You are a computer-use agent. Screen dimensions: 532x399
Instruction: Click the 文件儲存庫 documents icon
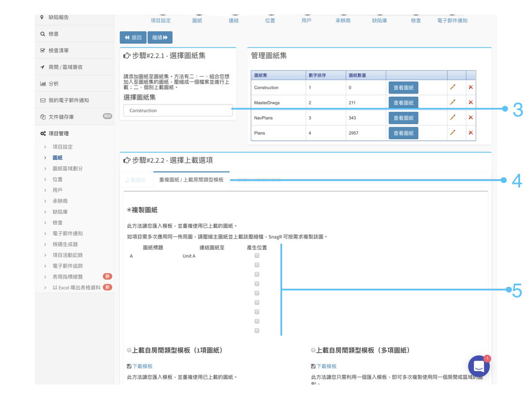click(43, 117)
